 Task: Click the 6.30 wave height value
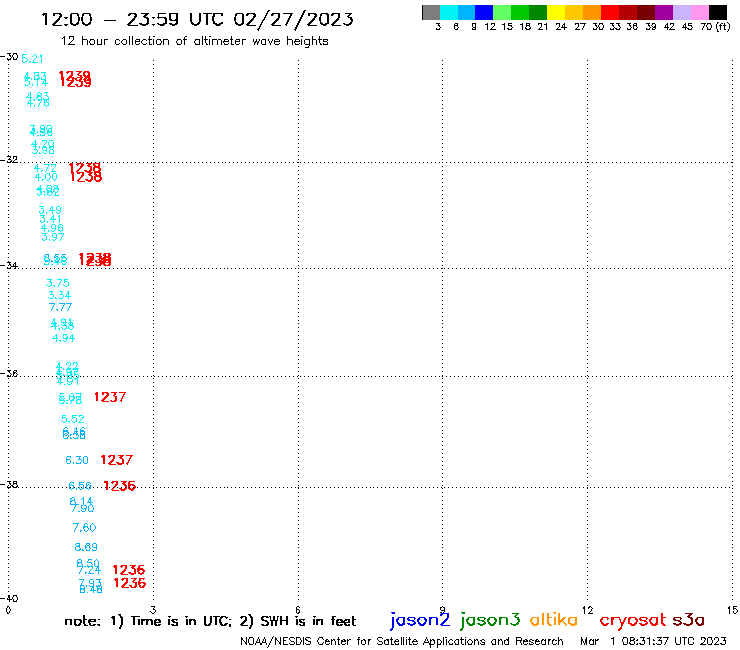tap(77, 460)
